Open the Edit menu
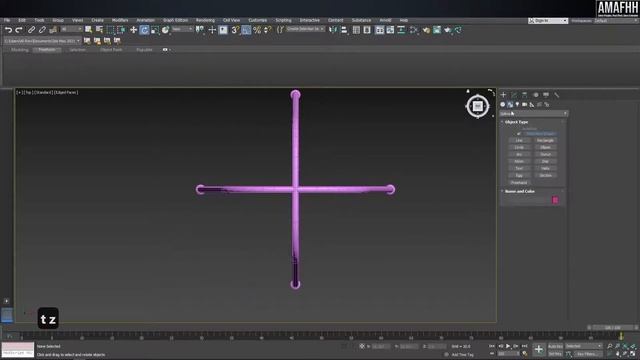 click(x=22, y=20)
